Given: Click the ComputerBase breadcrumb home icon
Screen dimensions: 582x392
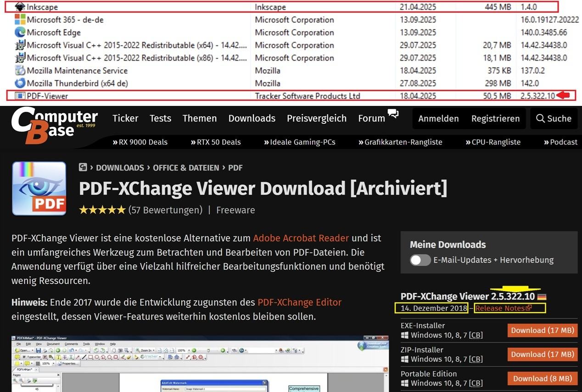Looking at the screenshot, I should click(83, 168).
